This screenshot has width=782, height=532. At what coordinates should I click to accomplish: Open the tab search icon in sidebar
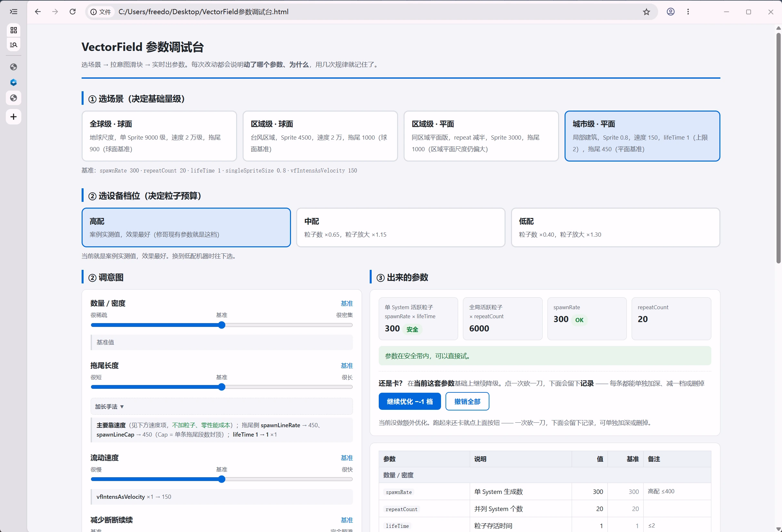click(x=14, y=45)
